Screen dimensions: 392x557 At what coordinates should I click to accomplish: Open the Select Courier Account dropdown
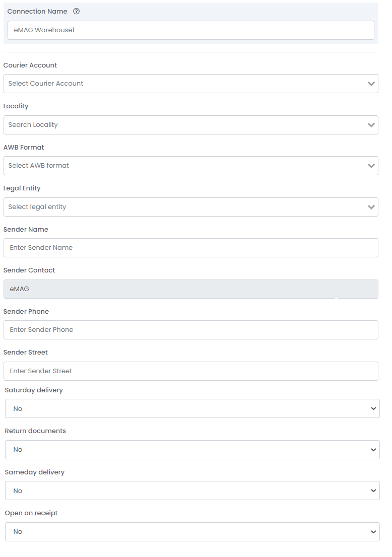pos(191,84)
